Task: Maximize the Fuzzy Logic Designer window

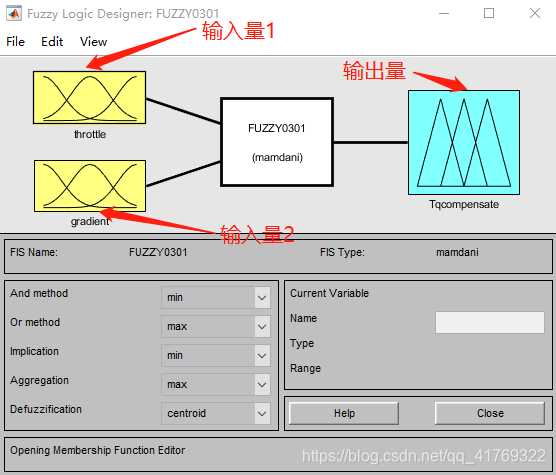Action: 489,13
